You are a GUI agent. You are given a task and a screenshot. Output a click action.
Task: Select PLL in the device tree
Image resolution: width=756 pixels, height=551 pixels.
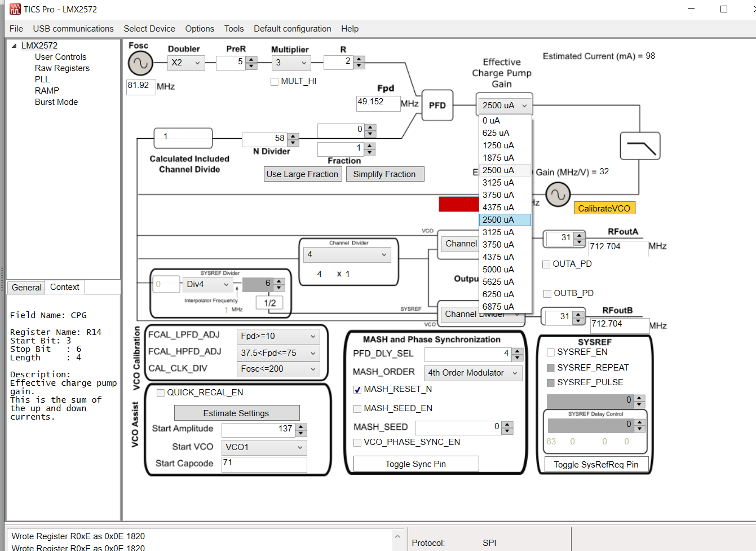point(42,80)
